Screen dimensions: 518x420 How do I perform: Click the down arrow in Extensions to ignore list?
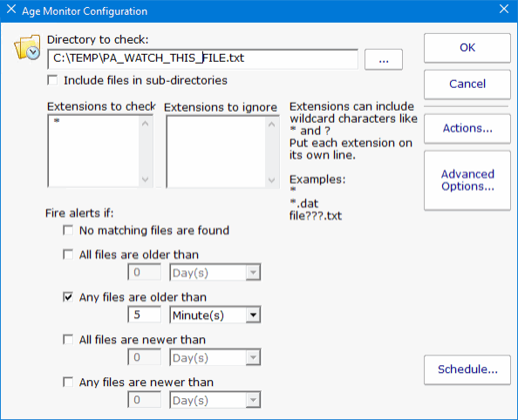[x=271, y=180]
